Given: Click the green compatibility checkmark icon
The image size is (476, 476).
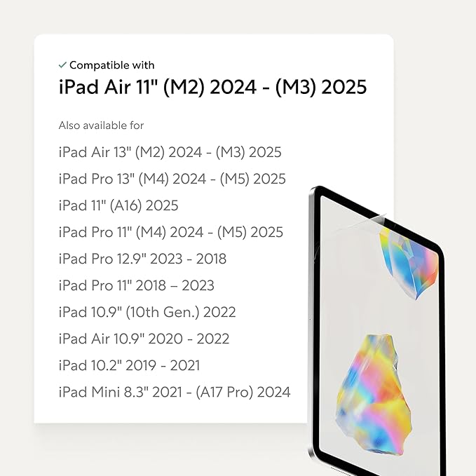Looking at the screenshot, I should [x=62, y=65].
